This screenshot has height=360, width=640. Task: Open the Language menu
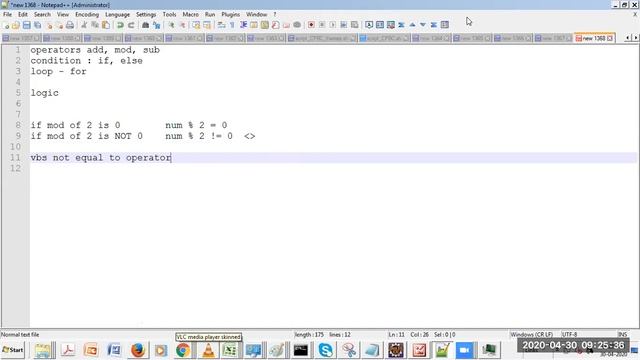(118, 14)
